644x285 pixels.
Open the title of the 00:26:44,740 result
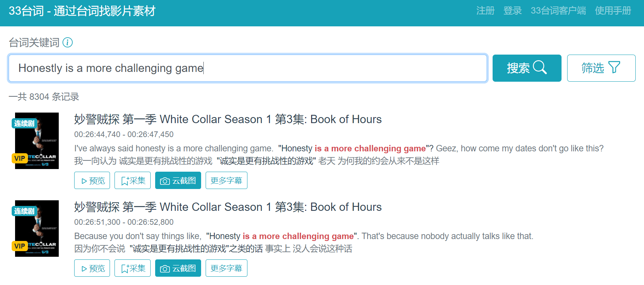(228, 119)
